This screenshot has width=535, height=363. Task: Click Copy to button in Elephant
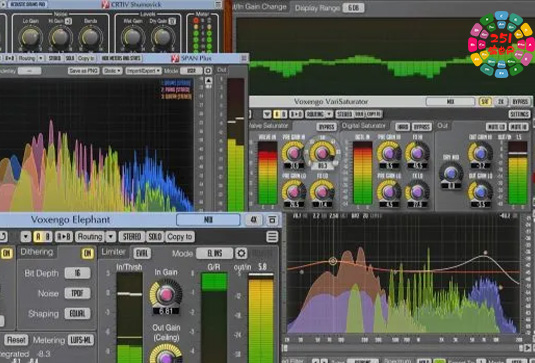[180, 236]
